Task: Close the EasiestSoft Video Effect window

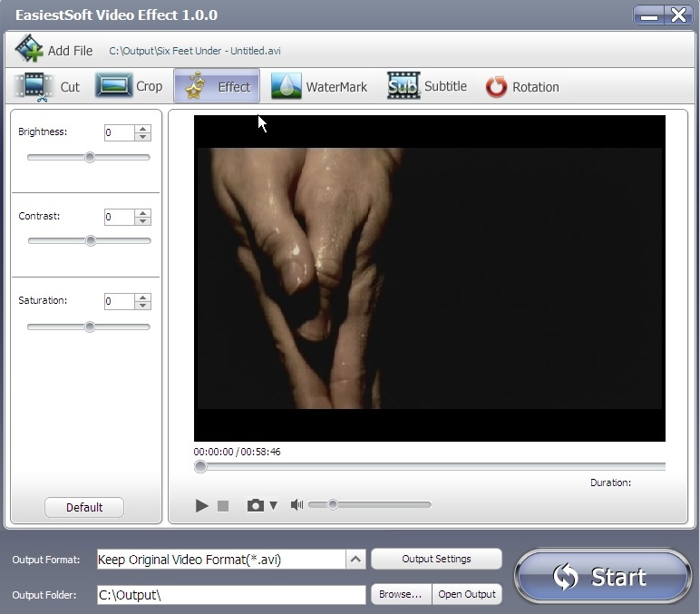Action: pyautogui.click(x=678, y=15)
